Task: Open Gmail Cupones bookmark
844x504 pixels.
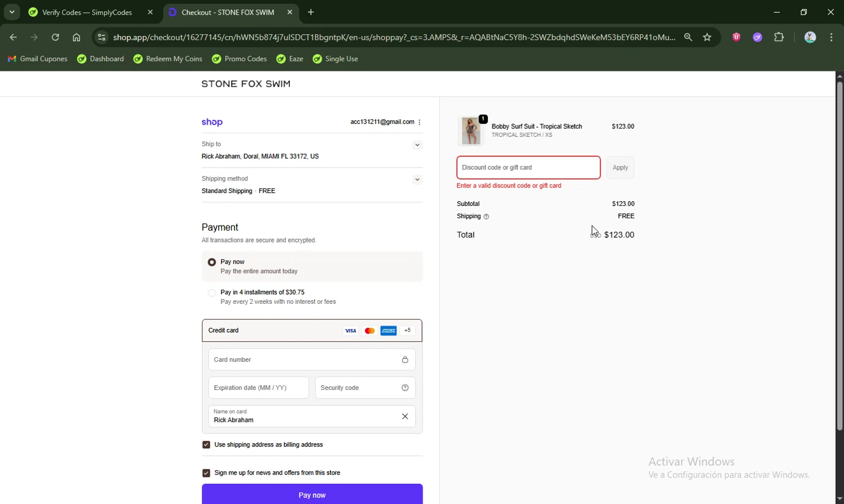Action: pyautogui.click(x=37, y=58)
